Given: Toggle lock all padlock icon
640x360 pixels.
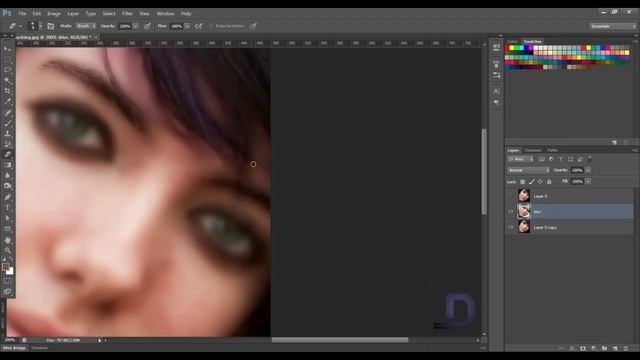Looking at the screenshot, I should 549,182.
